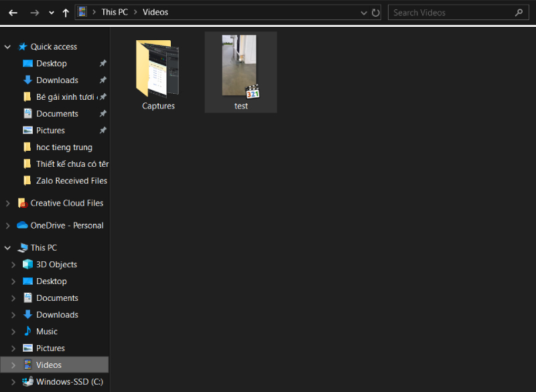Viewport: 536px width, 392px height.
Task: Go up one folder level
Action: point(65,13)
